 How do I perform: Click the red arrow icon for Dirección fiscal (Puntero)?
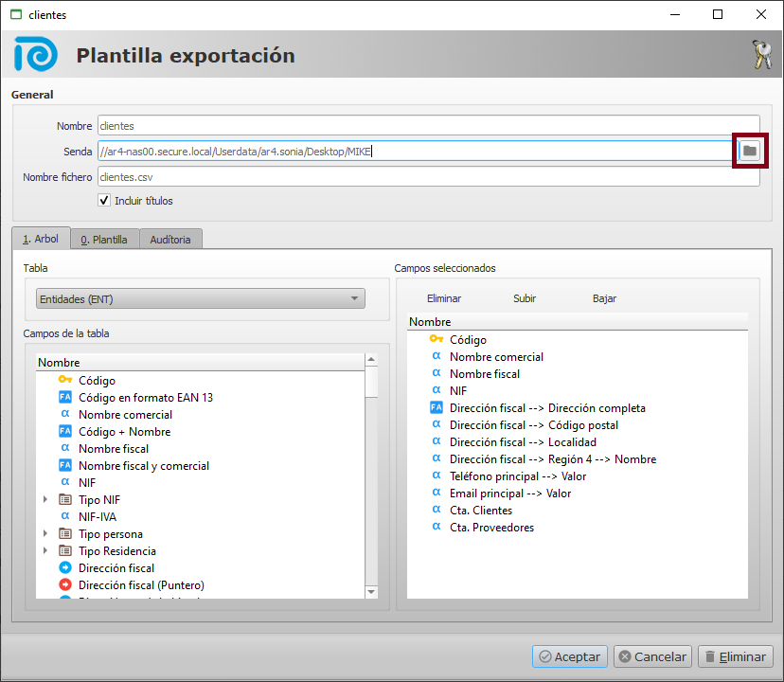pyautogui.click(x=65, y=585)
